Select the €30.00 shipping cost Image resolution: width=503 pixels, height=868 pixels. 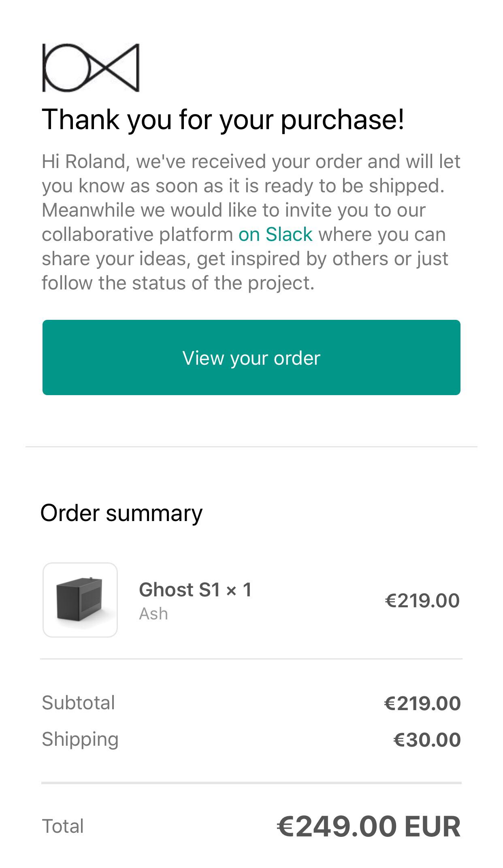(x=427, y=740)
